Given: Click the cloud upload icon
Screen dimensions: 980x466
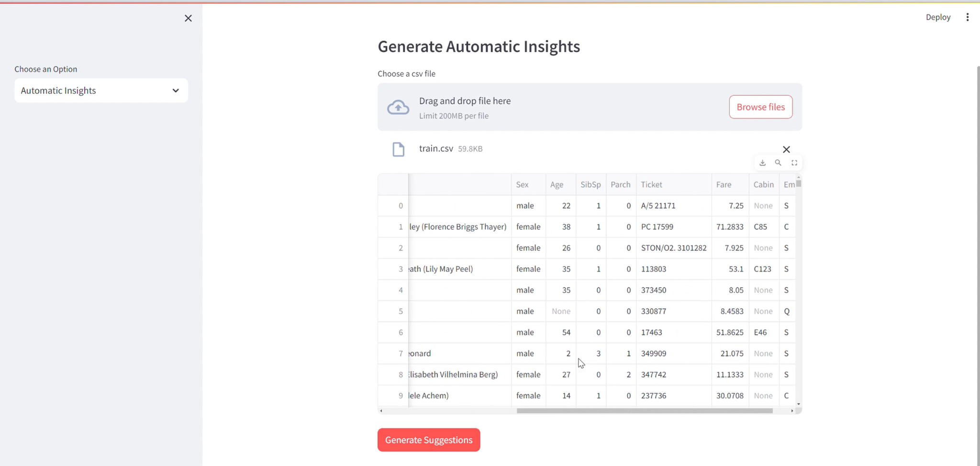Looking at the screenshot, I should pos(398,107).
